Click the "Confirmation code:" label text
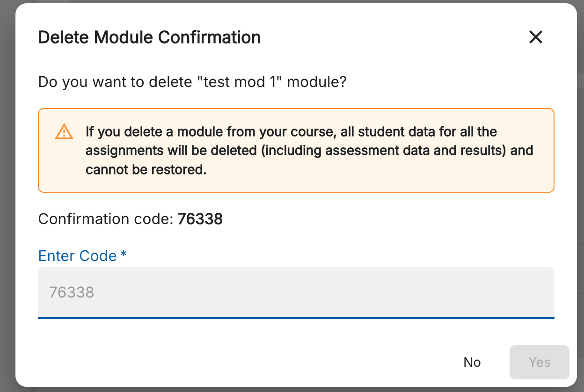584x392 pixels. coord(106,219)
